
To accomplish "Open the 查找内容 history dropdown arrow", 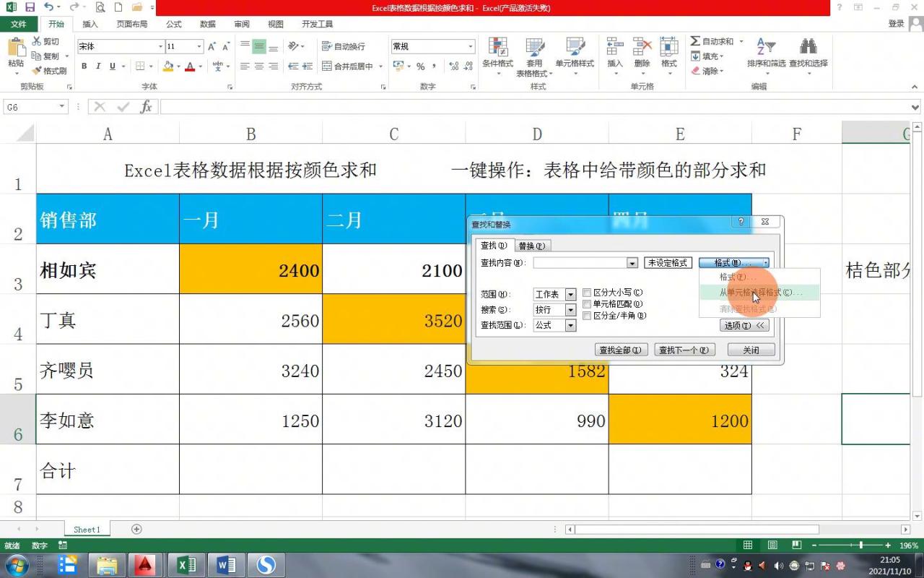I will tap(632, 263).
